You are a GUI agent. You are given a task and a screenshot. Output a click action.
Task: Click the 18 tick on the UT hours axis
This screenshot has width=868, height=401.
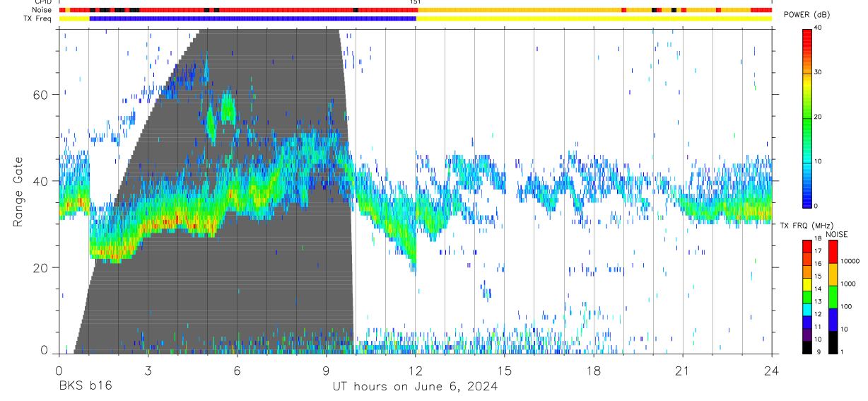(594, 370)
